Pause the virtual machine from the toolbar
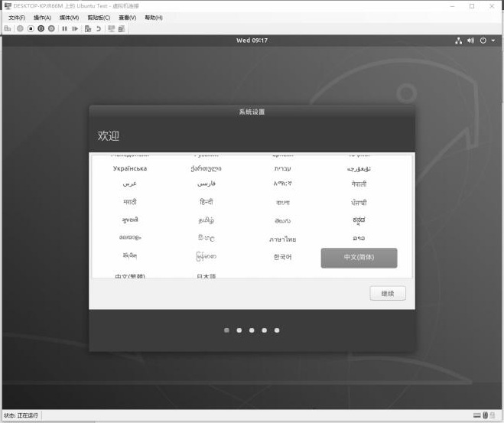The width and height of the screenshot is (504, 423). pos(64,28)
